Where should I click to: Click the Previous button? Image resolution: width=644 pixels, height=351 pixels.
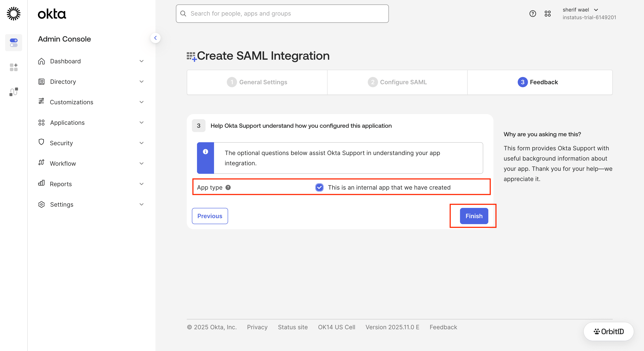210,216
